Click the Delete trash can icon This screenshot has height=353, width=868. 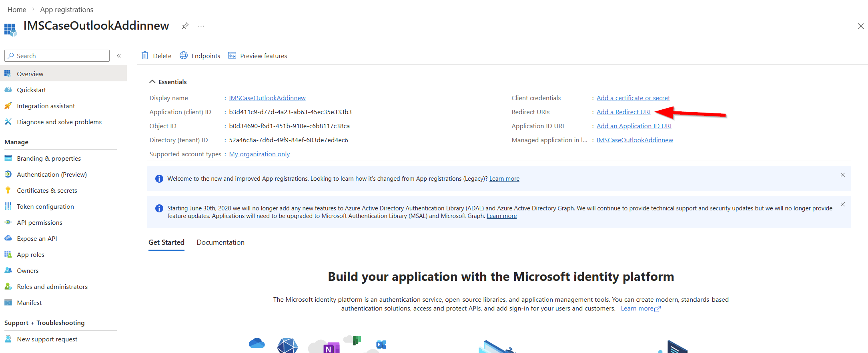pyautogui.click(x=145, y=56)
